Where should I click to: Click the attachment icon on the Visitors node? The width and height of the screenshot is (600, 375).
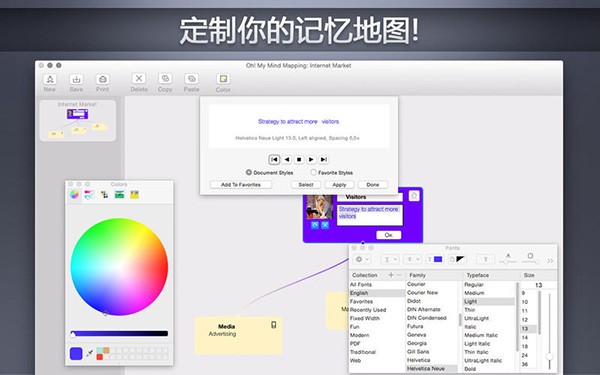tap(414, 196)
